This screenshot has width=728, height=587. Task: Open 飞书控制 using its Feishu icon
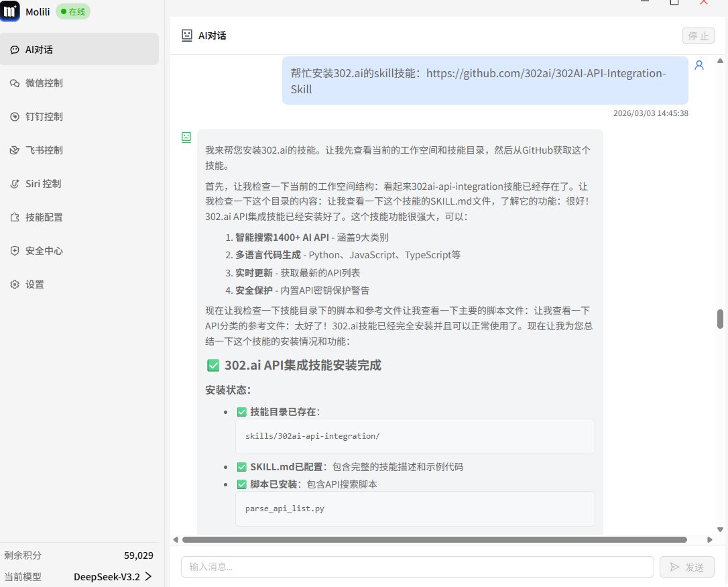tap(15, 150)
